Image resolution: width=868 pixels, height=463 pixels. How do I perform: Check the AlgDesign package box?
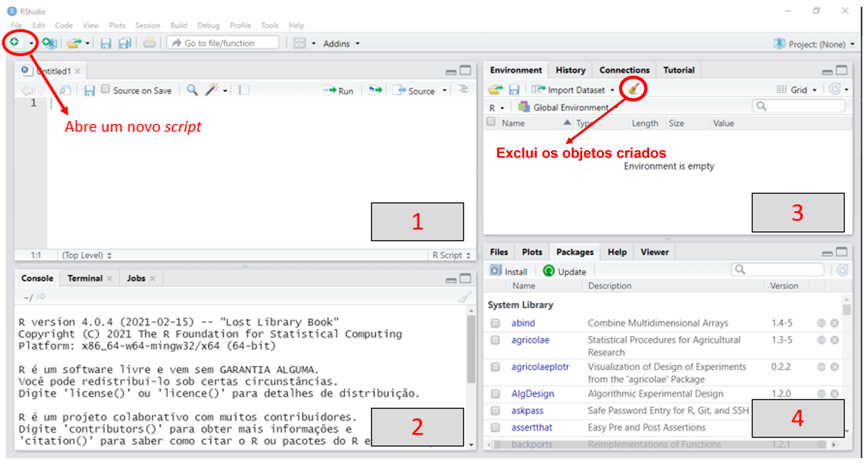[495, 394]
